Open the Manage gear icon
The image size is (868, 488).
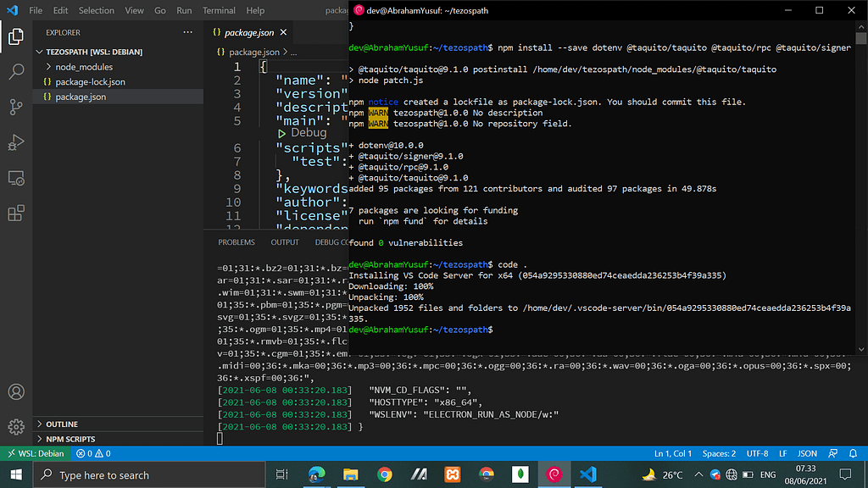(x=16, y=427)
